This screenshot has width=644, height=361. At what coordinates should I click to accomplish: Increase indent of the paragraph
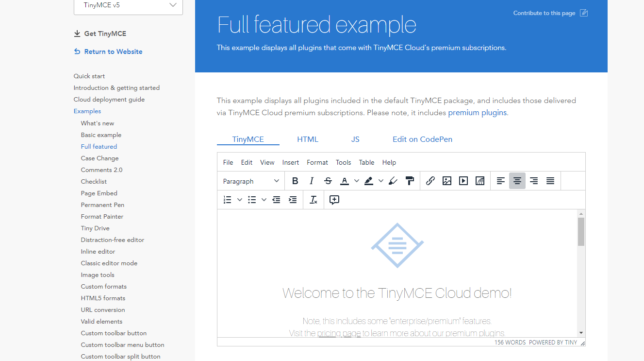[293, 199]
